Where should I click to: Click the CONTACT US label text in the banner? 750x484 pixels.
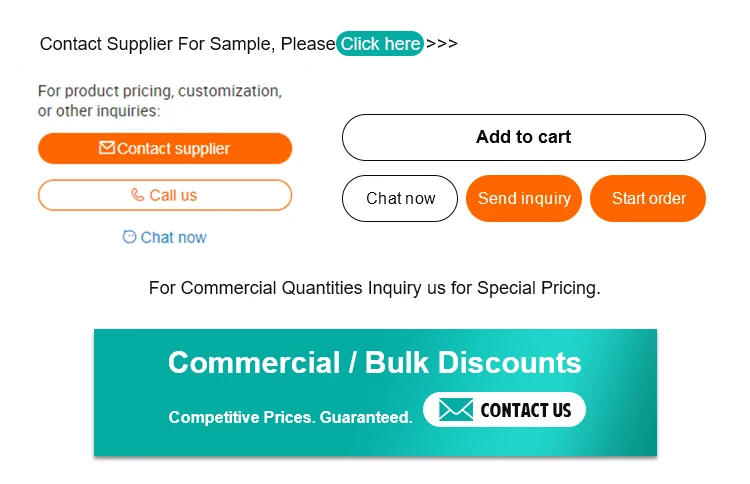pos(526,410)
